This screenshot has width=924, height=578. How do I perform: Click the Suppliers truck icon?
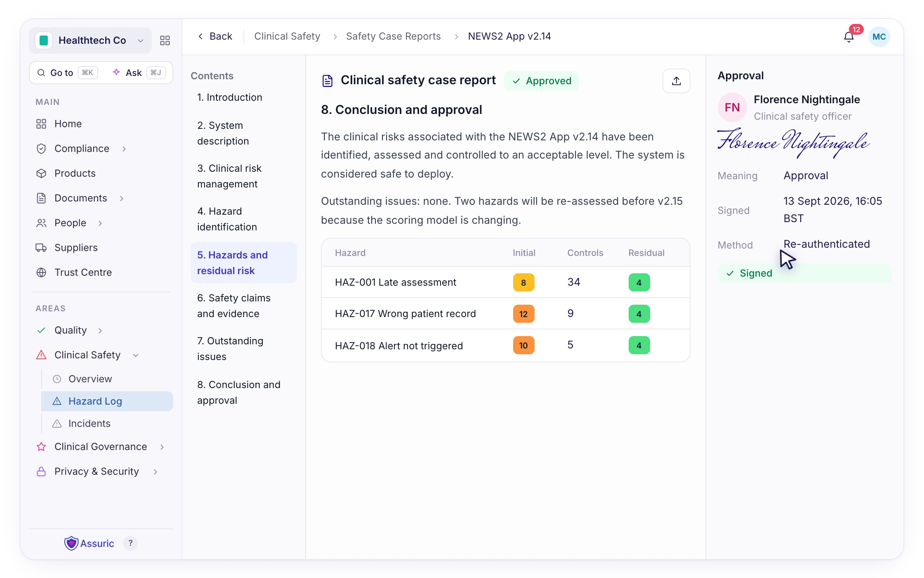(41, 248)
